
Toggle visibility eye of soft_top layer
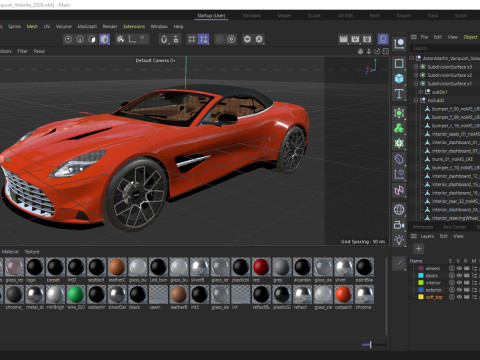(x=459, y=297)
